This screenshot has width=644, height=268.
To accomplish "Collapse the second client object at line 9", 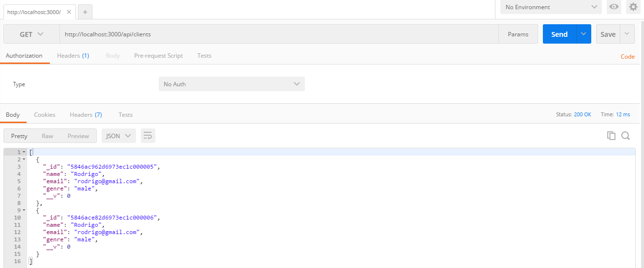I will pyautogui.click(x=24, y=210).
